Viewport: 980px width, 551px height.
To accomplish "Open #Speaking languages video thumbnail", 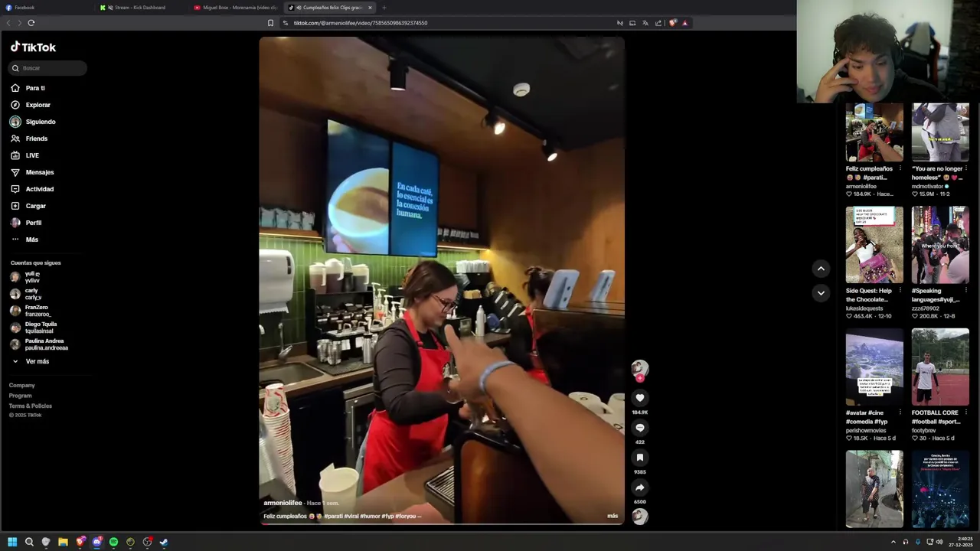I will pyautogui.click(x=940, y=245).
